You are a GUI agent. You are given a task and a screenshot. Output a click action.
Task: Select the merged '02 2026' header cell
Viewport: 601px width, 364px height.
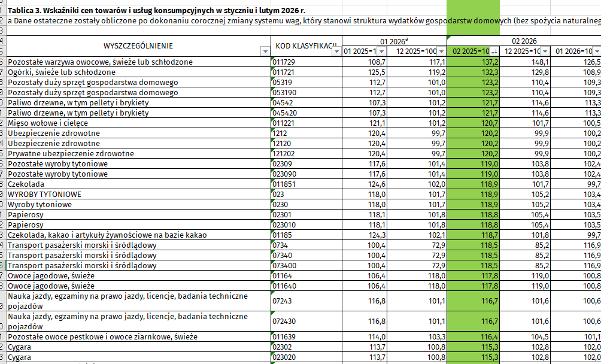(524, 41)
